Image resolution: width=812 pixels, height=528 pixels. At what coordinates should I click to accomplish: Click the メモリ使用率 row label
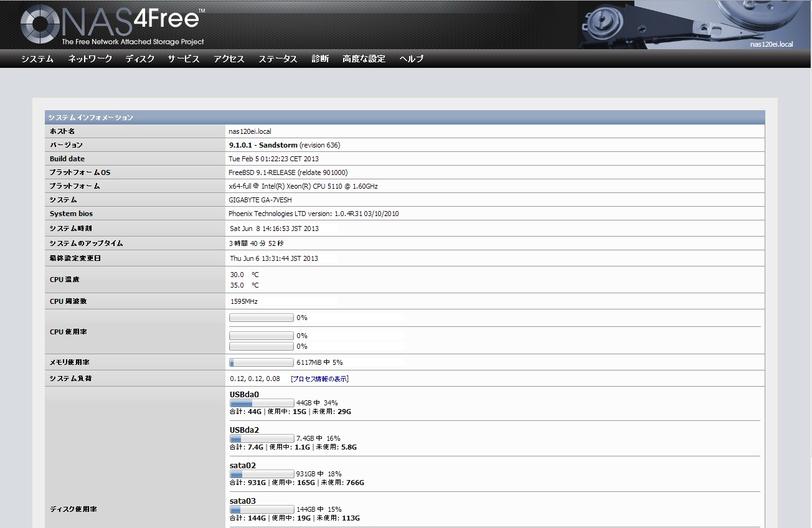(70, 362)
